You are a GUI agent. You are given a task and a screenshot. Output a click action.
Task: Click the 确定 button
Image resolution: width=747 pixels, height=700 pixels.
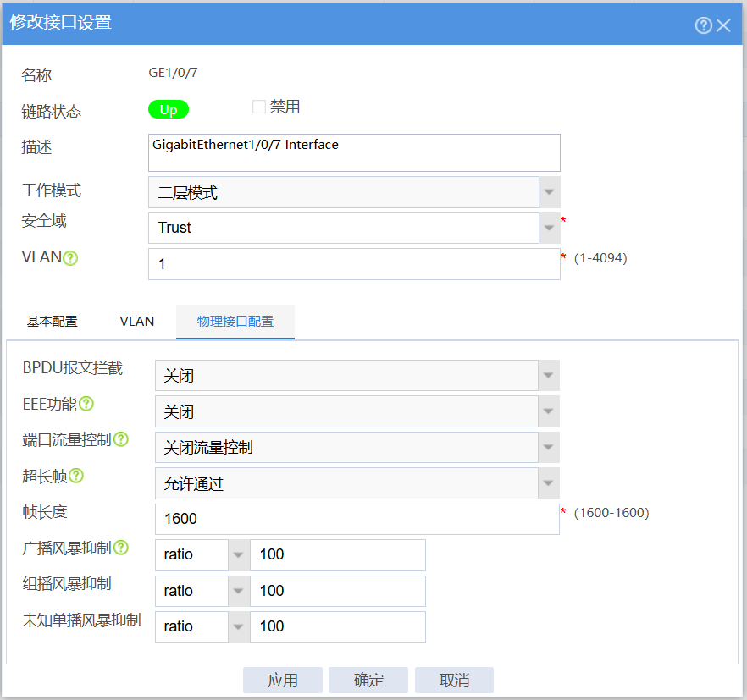368,680
